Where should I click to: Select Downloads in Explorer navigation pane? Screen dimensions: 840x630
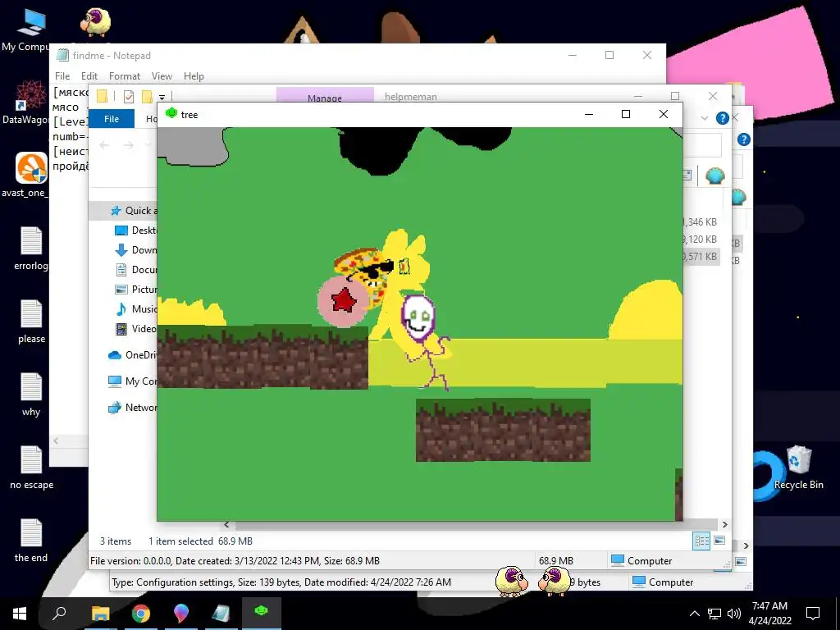[135, 249]
